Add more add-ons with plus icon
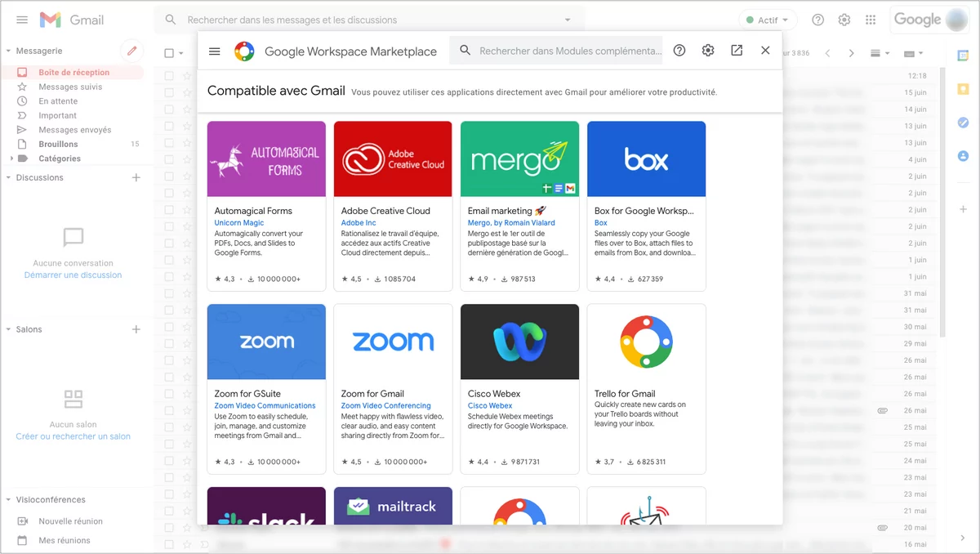 tap(963, 209)
